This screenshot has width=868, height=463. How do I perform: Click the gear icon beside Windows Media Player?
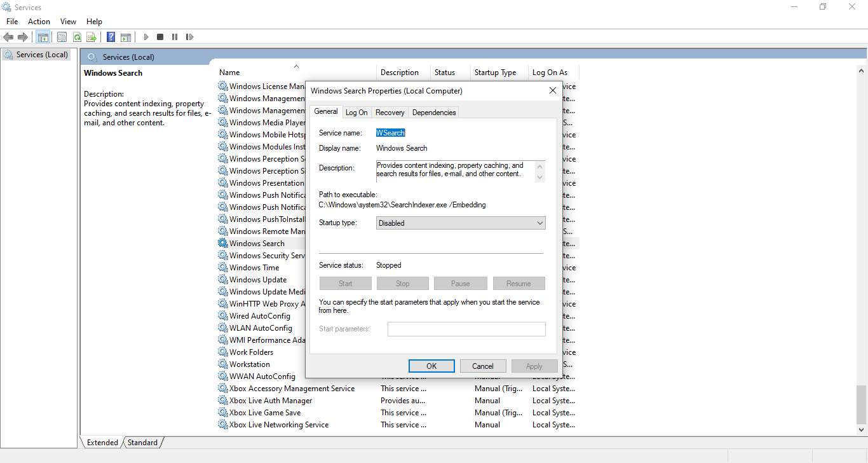tap(223, 123)
